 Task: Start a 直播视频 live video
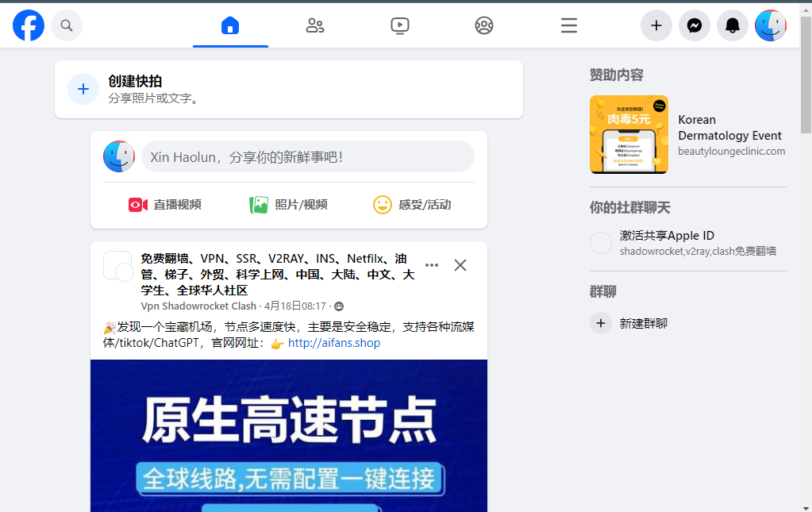pos(164,205)
